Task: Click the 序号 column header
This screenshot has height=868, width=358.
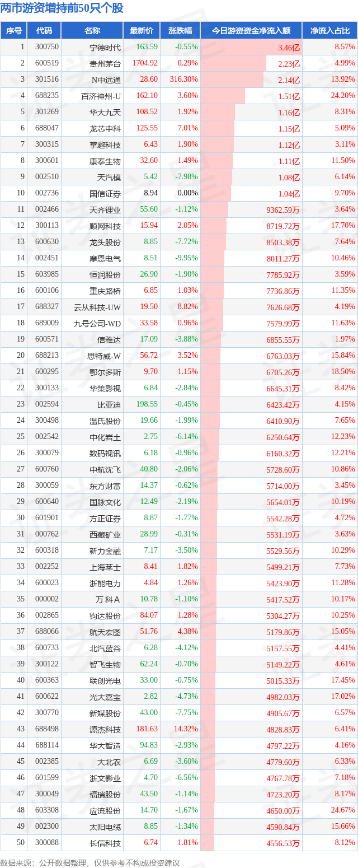Action: click(x=14, y=31)
